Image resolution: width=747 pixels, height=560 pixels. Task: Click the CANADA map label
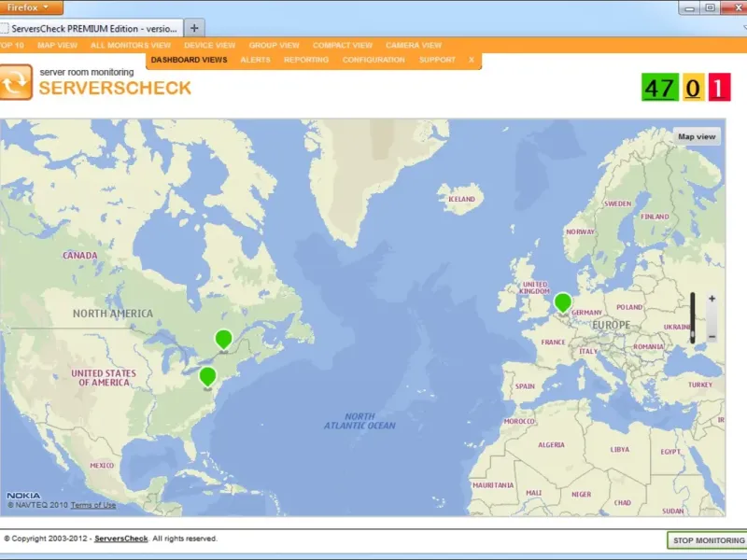click(80, 255)
